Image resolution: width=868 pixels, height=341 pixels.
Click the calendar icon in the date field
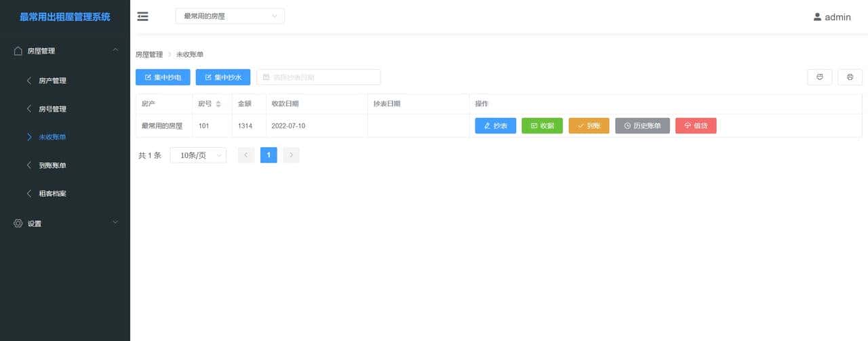(267, 77)
